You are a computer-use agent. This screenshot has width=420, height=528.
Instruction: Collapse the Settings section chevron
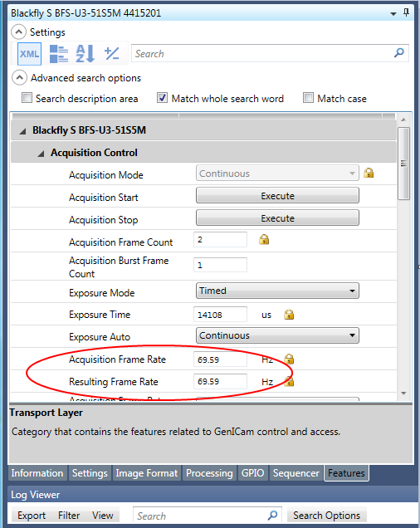(18, 32)
